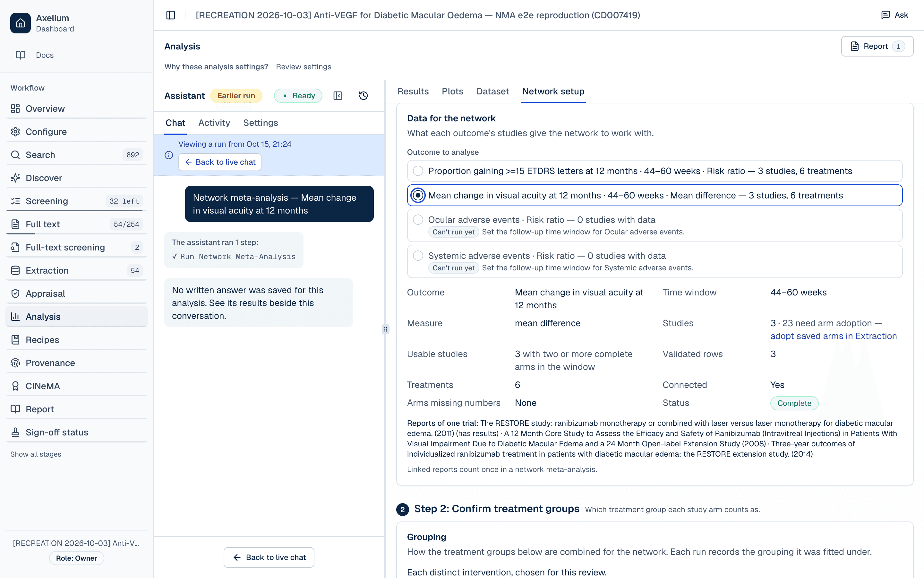Viewport: 924px width, 578px height.
Task: Click the Complete status badge
Action: coord(794,403)
